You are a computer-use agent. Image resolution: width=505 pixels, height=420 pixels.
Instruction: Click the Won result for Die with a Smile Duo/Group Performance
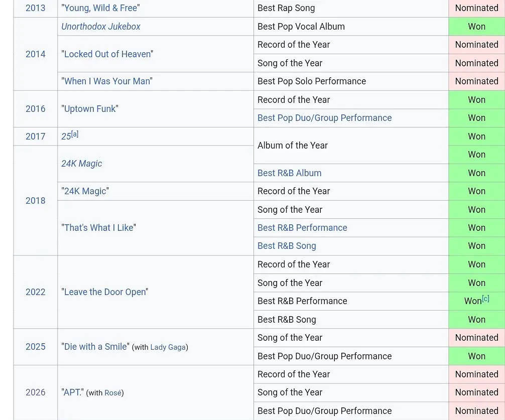point(477,356)
